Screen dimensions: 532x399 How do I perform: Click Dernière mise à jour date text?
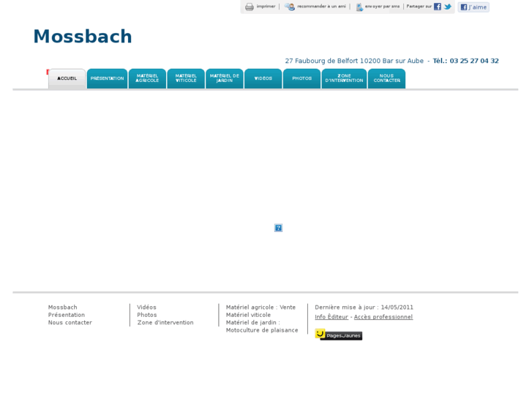(364, 307)
